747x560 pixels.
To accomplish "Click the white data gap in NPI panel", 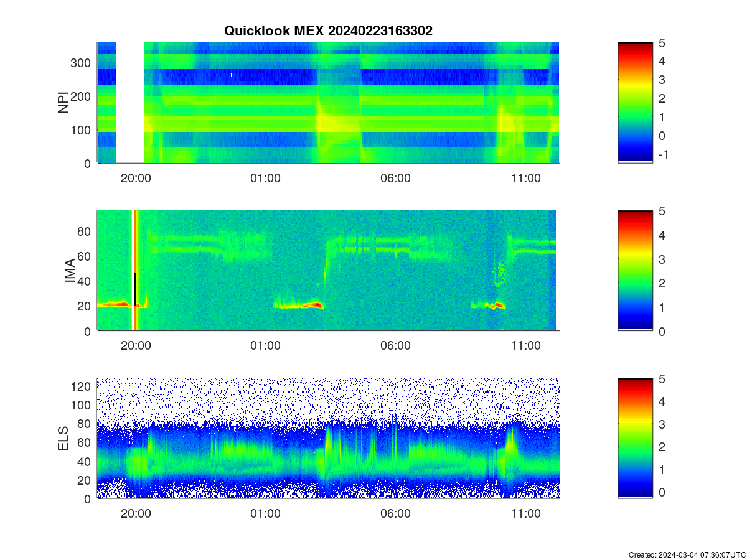I will pyautogui.click(x=130, y=103).
